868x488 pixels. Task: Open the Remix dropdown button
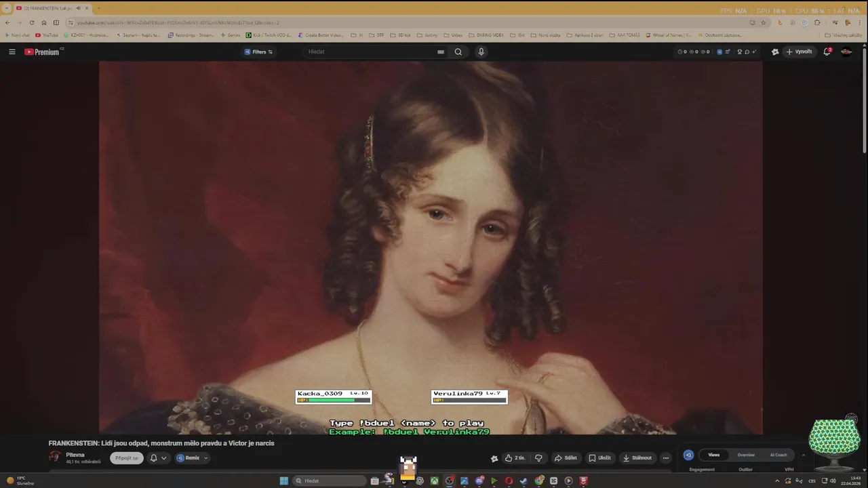(x=192, y=458)
